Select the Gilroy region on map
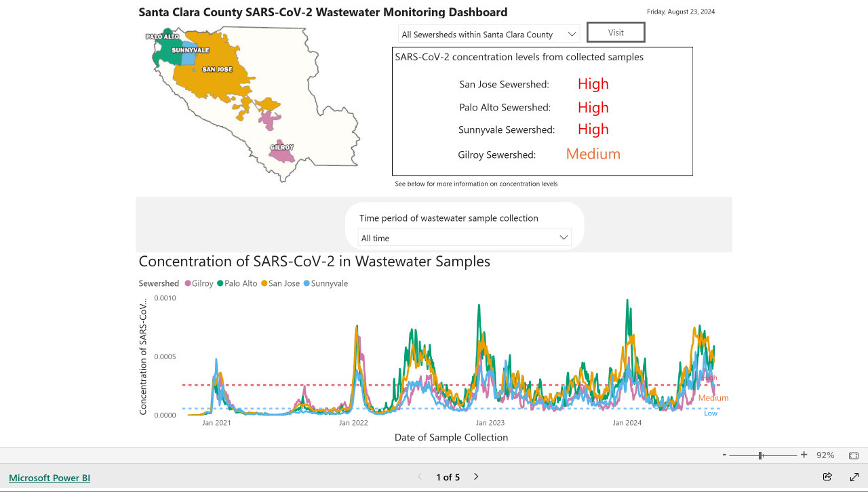The image size is (868, 492). [x=281, y=151]
